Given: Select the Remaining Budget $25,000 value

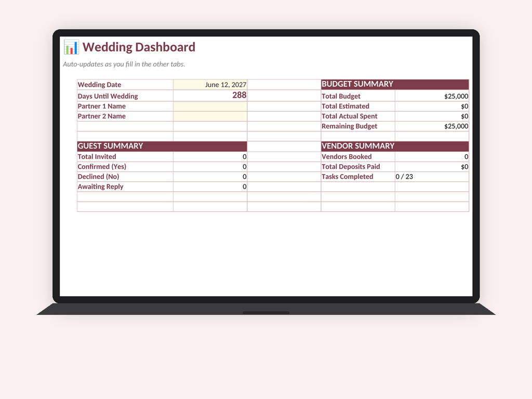Looking at the screenshot, I should pyautogui.click(x=432, y=126).
